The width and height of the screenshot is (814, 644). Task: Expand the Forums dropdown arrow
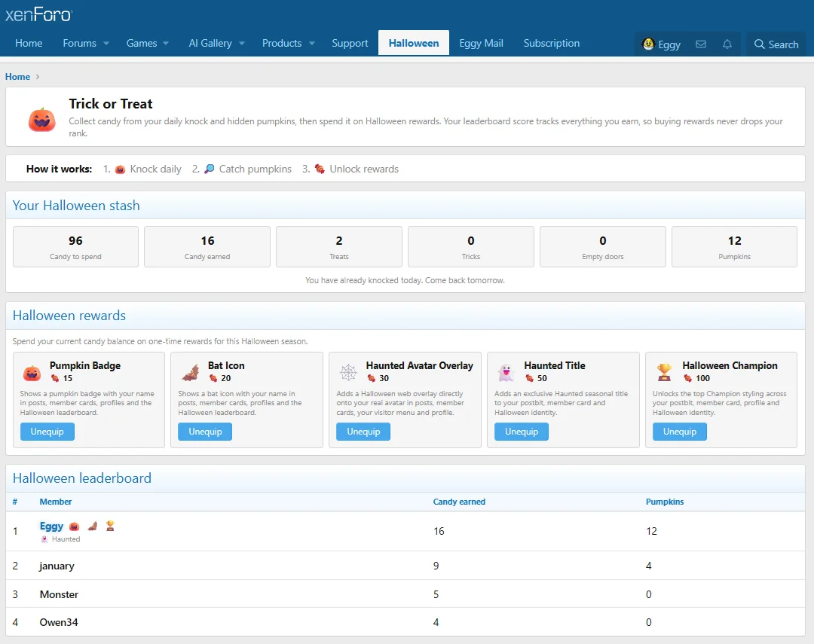106,44
